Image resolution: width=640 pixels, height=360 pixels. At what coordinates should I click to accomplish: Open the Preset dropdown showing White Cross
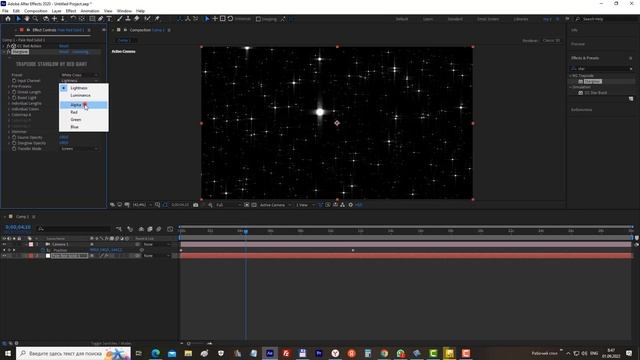[79, 75]
